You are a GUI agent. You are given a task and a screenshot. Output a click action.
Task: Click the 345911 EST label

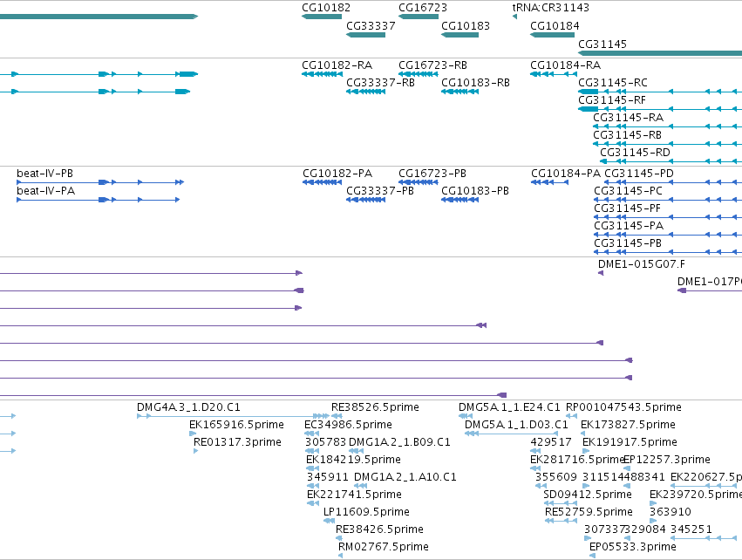coord(328,478)
